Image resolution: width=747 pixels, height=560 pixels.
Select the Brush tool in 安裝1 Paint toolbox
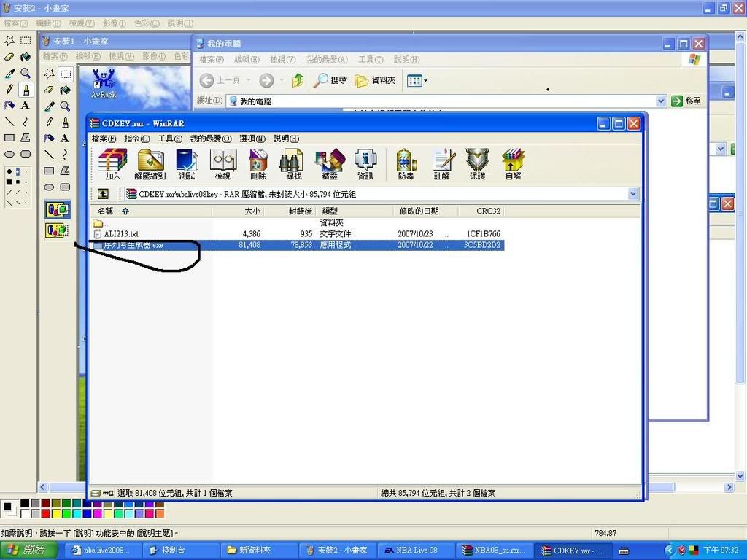pyautogui.click(x=65, y=122)
